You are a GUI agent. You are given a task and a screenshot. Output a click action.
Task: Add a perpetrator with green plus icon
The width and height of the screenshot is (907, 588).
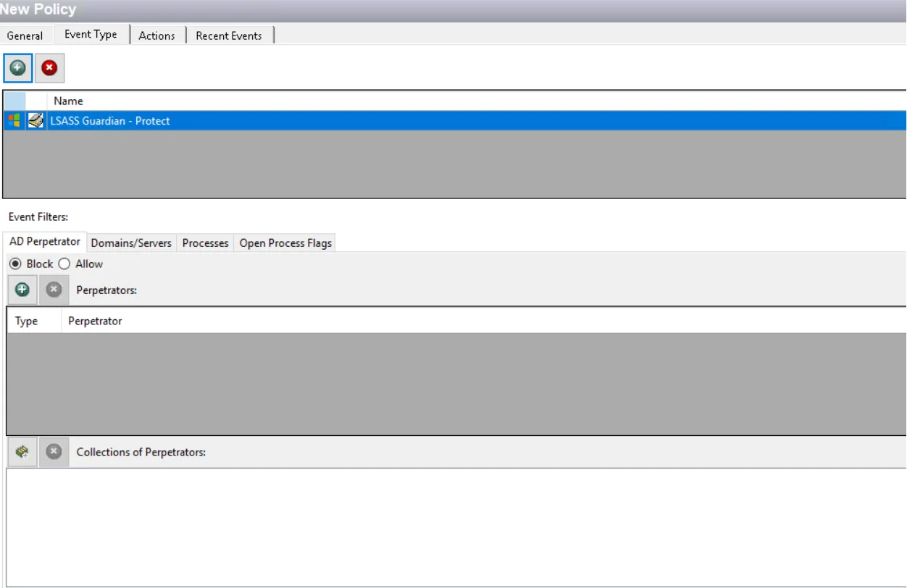coord(22,290)
